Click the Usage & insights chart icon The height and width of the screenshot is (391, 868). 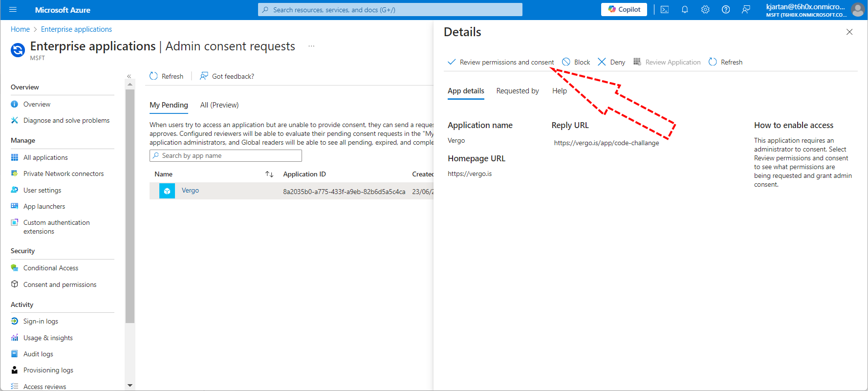click(15, 338)
